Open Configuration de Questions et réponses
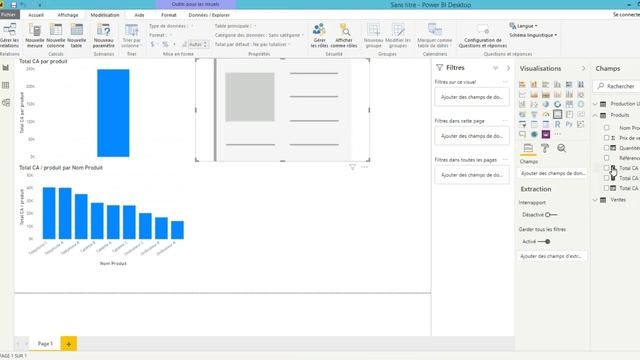 (x=482, y=36)
